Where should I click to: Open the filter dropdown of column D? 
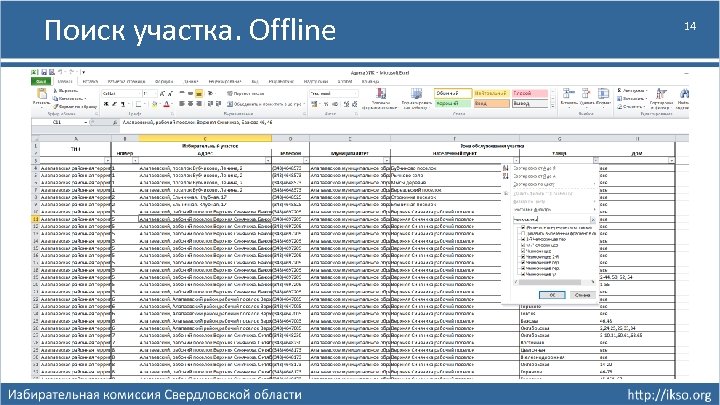point(306,160)
